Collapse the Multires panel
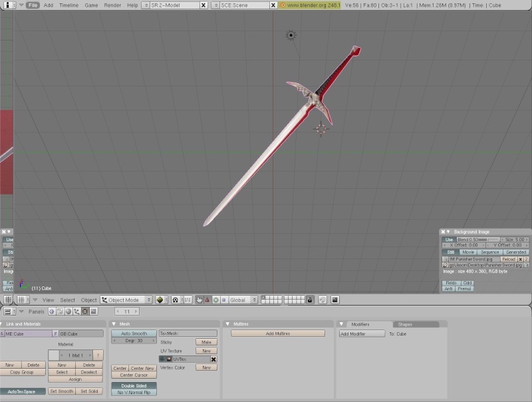The width and height of the screenshot is (532, 402). click(x=227, y=324)
